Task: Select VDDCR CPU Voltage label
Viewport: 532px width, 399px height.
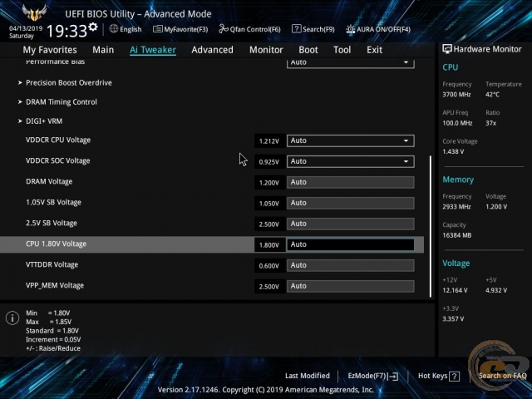Action: tap(58, 140)
